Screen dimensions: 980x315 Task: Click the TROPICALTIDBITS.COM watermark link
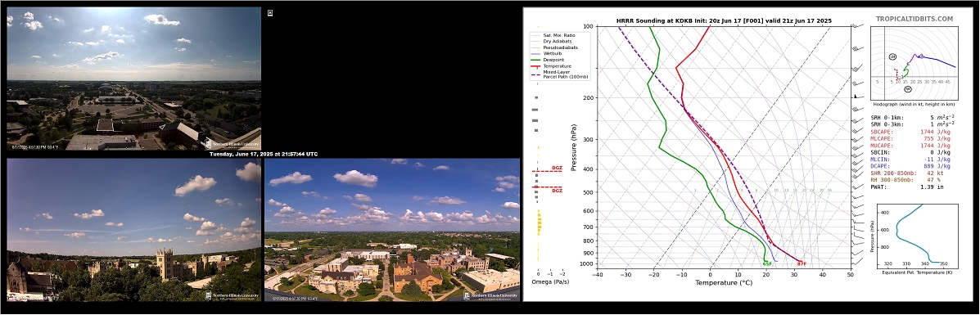(915, 20)
